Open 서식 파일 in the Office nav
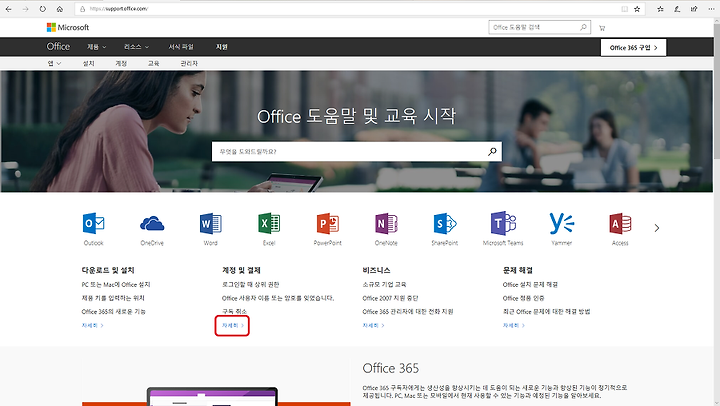Image resolution: width=720 pixels, height=406 pixels. pos(181,47)
